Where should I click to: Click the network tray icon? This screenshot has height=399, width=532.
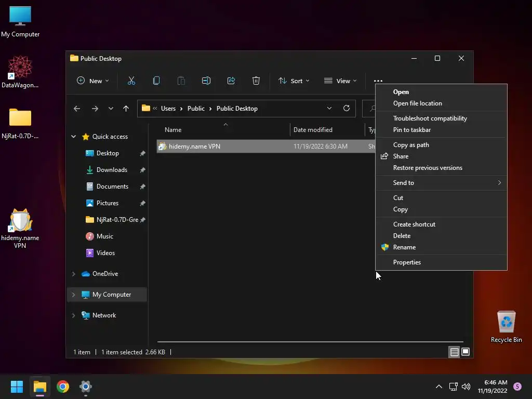pyautogui.click(x=453, y=387)
